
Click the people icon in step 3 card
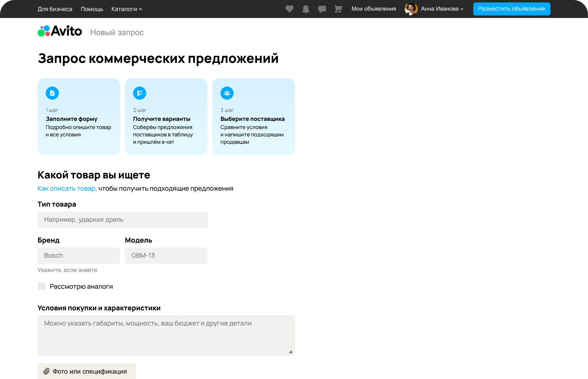coord(227,93)
